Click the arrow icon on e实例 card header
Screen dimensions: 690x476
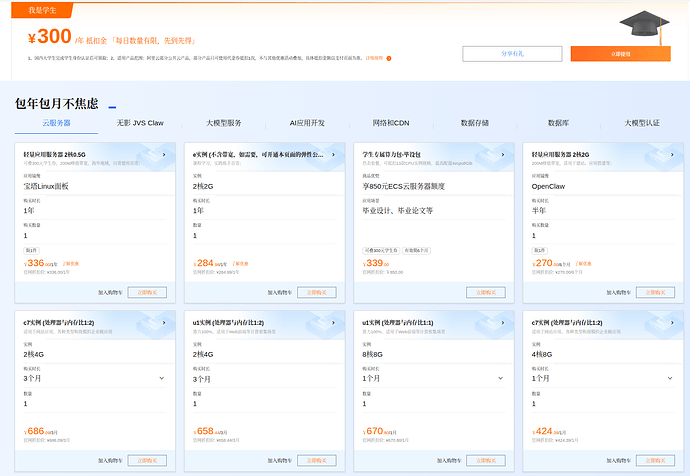pyautogui.click(x=333, y=154)
